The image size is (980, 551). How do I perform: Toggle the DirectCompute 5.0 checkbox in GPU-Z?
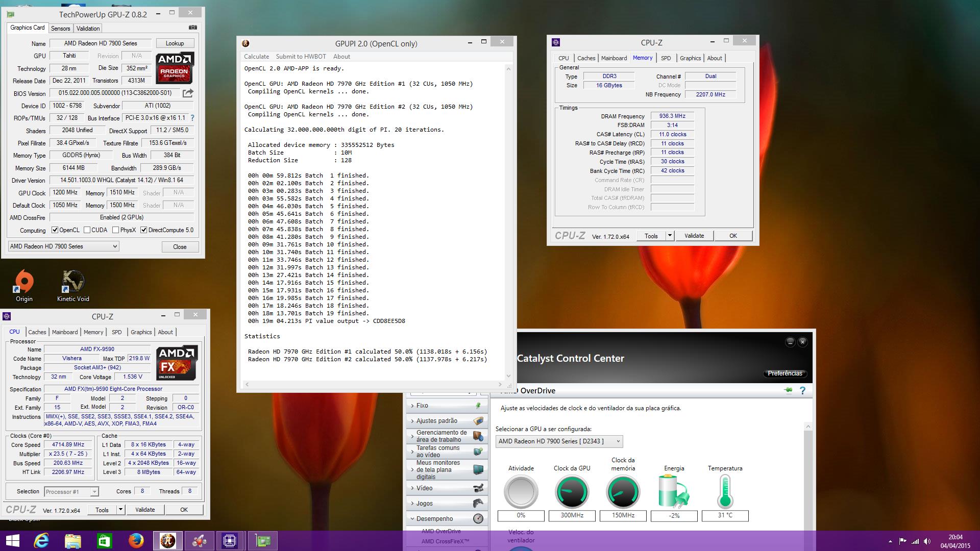(x=143, y=230)
